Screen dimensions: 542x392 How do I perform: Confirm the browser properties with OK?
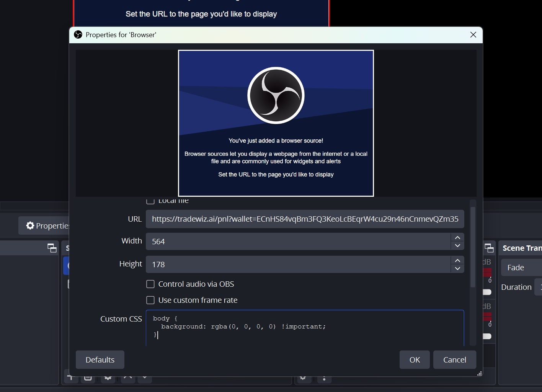click(415, 360)
